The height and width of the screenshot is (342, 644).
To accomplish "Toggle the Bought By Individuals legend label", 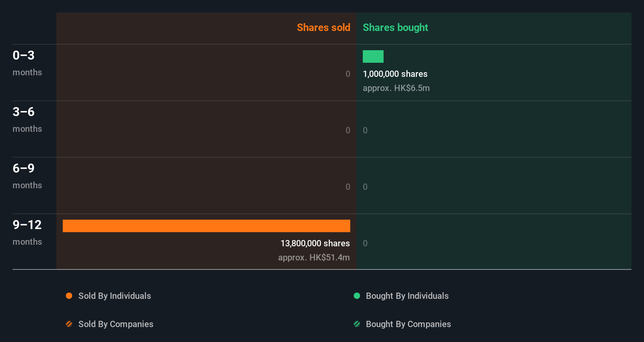I will click(407, 296).
